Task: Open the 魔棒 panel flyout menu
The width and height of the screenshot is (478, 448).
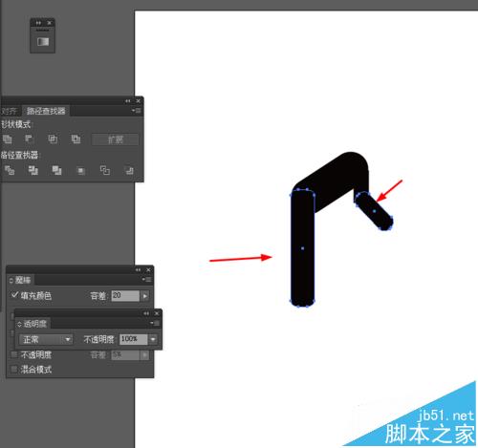Action: tap(147, 280)
